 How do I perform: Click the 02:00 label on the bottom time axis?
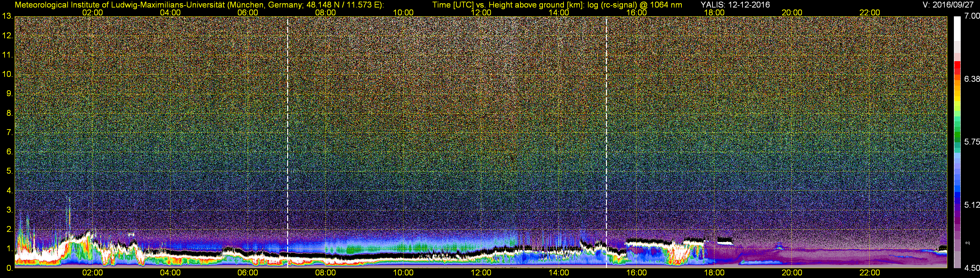[x=92, y=273]
